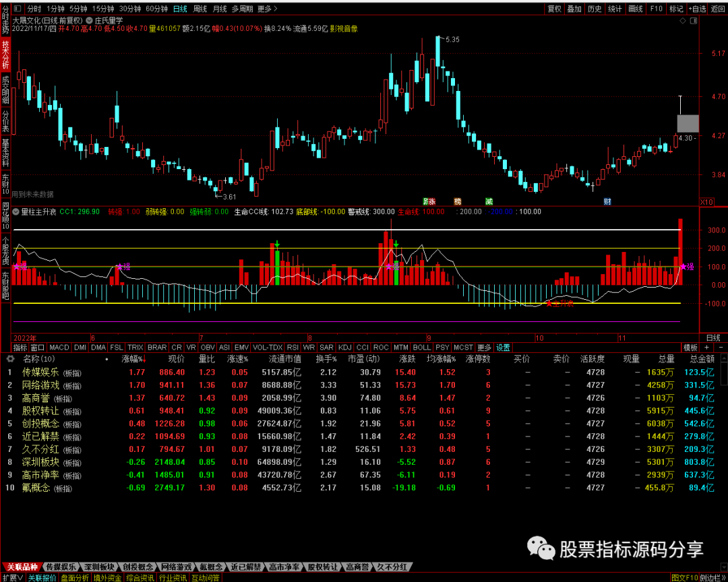Click the layout icon left of 分时
The width and height of the screenshot is (728, 582).
(x=18, y=8)
